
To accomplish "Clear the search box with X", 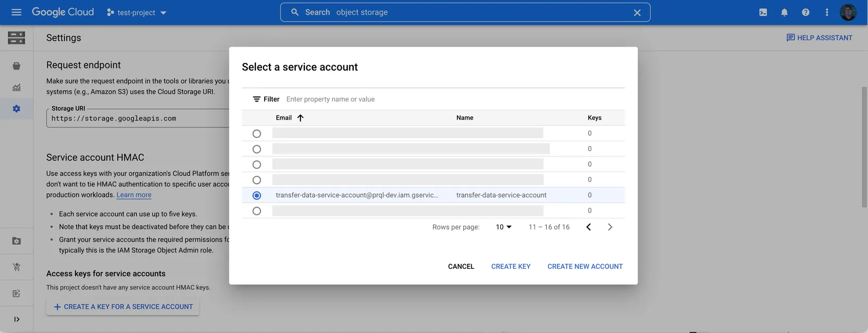I will click(637, 12).
